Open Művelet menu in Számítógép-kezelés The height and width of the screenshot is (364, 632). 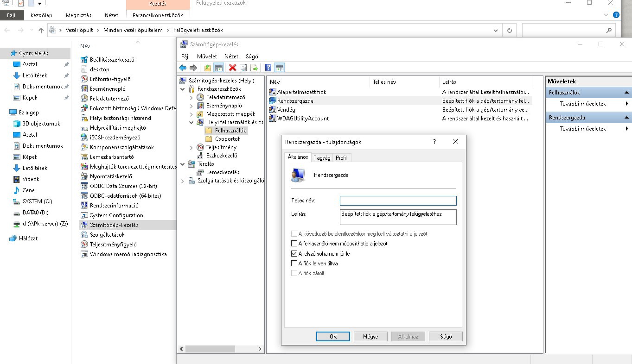pyautogui.click(x=207, y=56)
